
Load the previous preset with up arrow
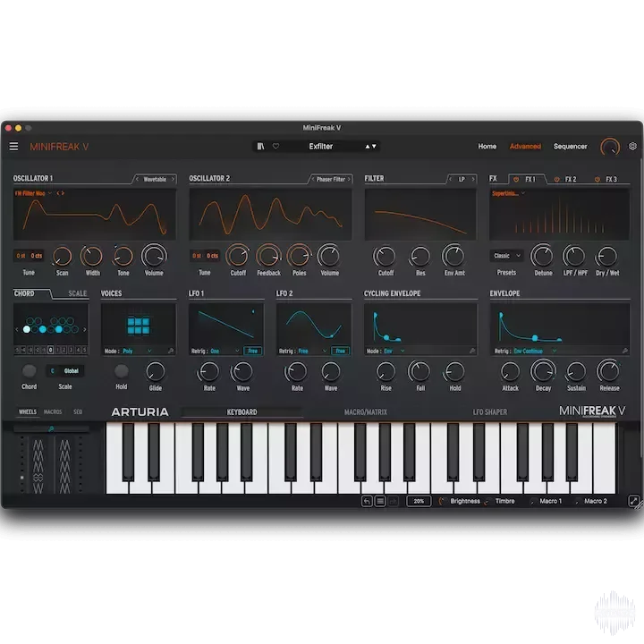368,146
